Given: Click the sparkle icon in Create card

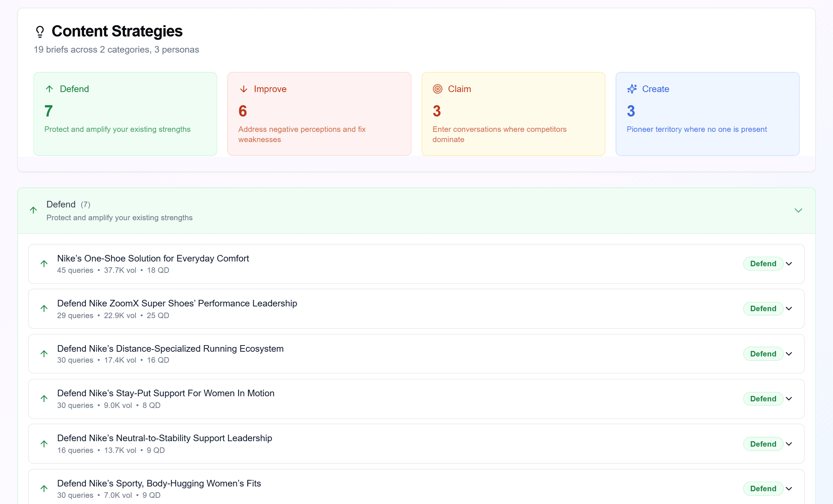Looking at the screenshot, I should (632, 89).
